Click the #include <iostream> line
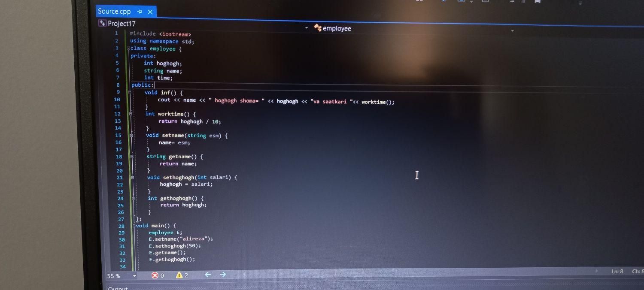The width and height of the screenshot is (644, 290). (161, 34)
